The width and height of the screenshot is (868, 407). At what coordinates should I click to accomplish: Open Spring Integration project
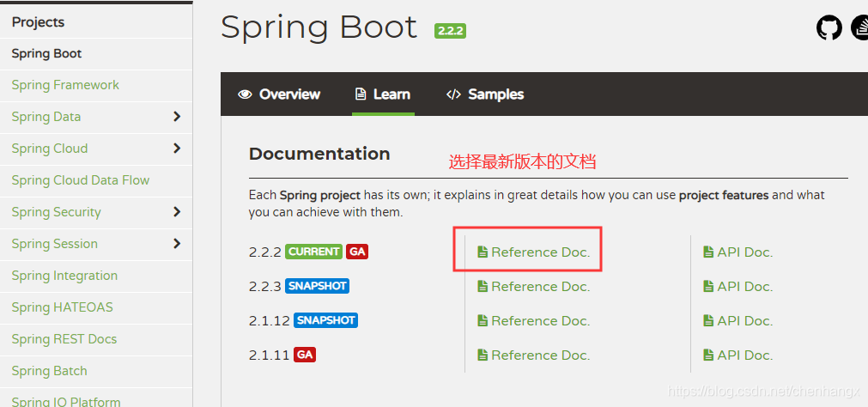click(x=64, y=276)
